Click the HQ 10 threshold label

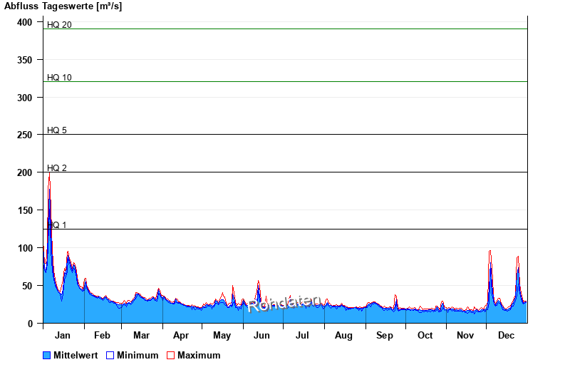(x=59, y=78)
